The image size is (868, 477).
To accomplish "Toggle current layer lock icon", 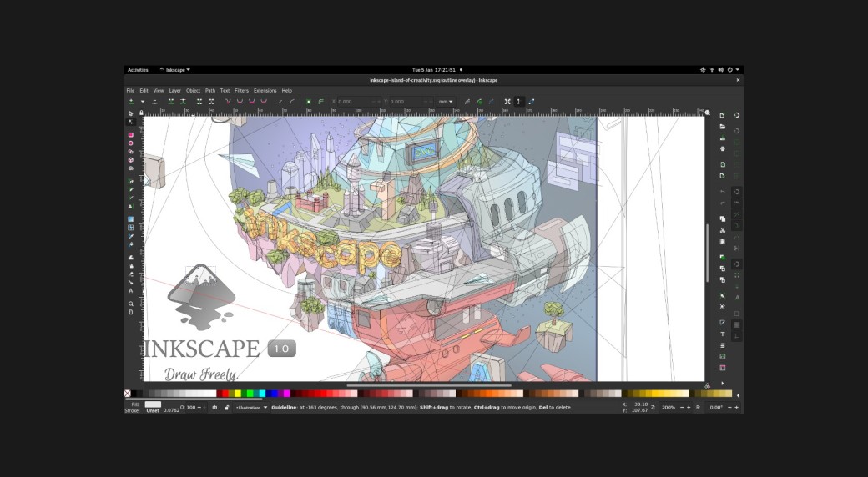I will (226, 408).
